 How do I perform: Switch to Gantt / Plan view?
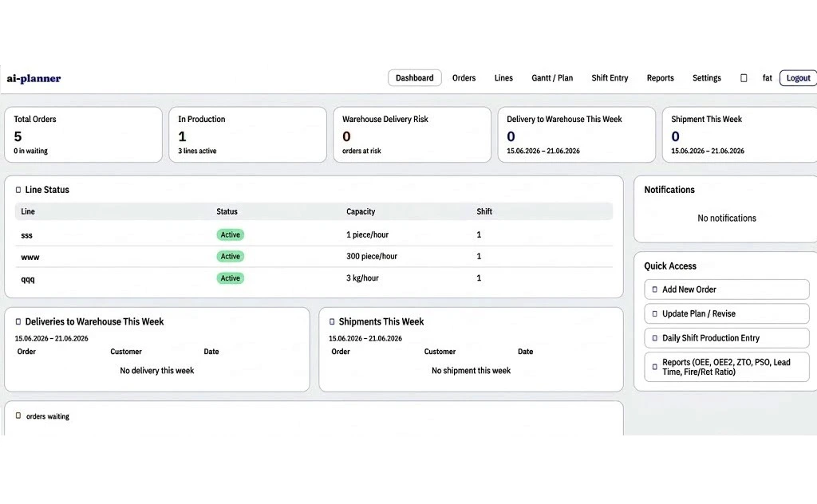(552, 77)
